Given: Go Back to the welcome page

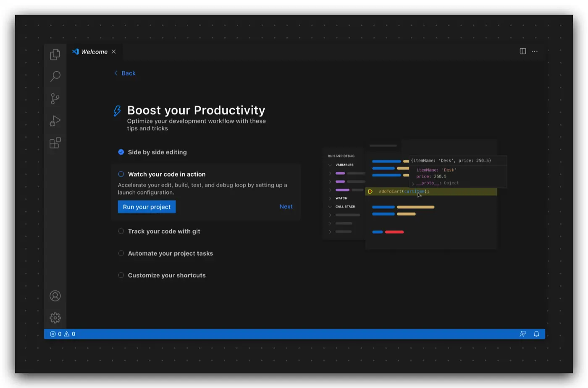Looking at the screenshot, I should tap(125, 73).
